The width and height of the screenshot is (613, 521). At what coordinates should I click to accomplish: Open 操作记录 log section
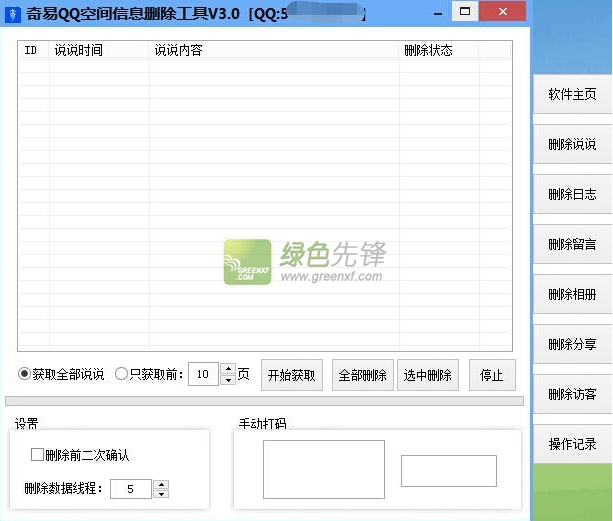pyautogui.click(x=572, y=444)
